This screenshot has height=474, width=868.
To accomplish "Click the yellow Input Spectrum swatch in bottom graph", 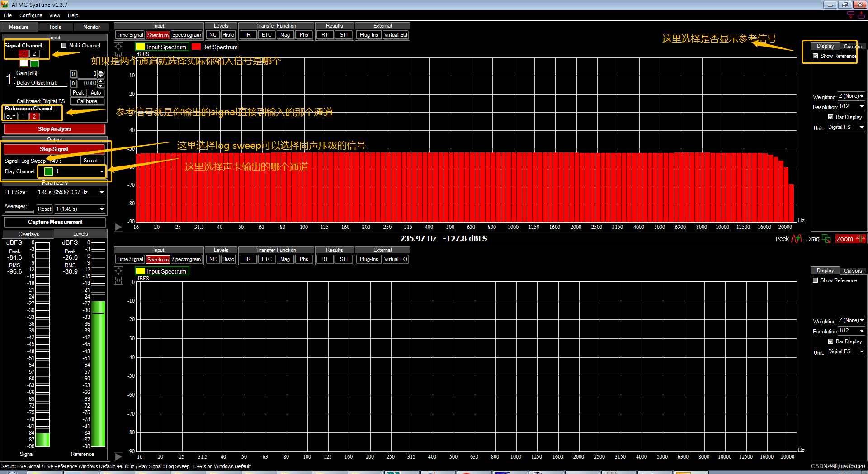I will pyautogui.click(x=141, y=271).
